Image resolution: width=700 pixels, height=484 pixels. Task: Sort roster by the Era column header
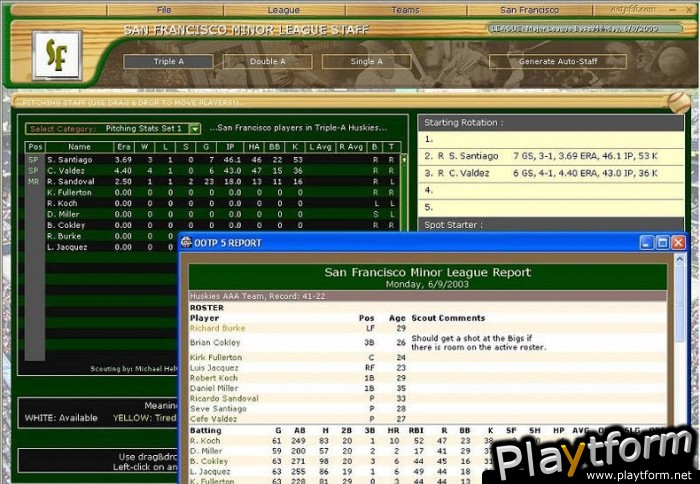point(124,147)
